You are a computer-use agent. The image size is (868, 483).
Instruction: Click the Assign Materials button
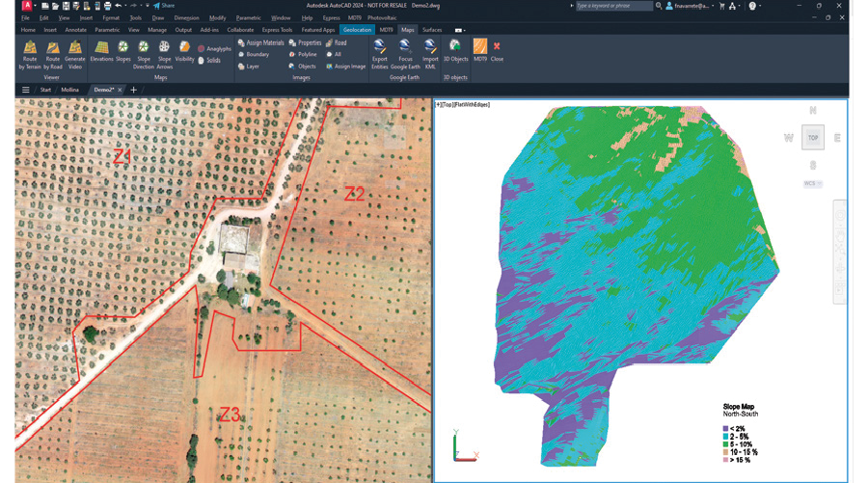click(x=261, y=43)
